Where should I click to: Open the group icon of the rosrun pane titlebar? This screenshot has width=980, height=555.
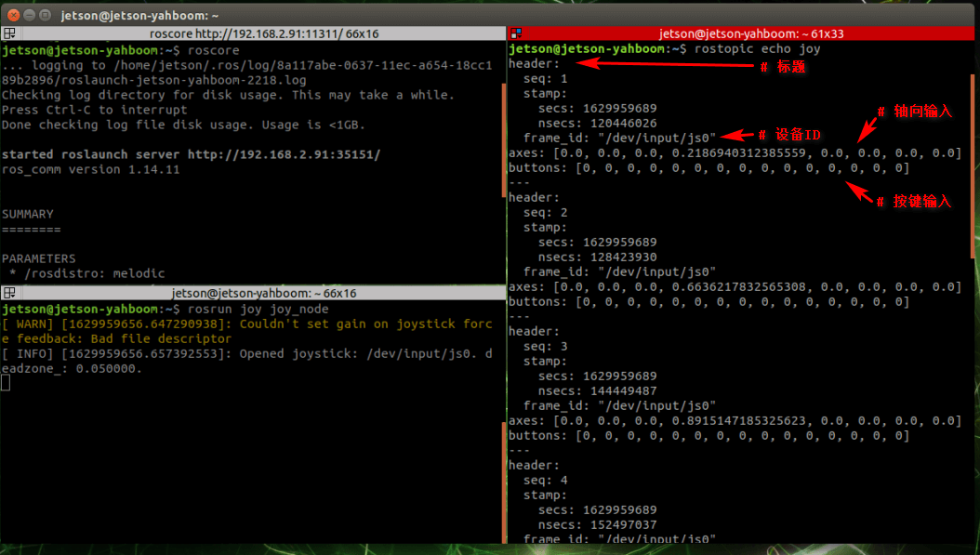(x=8, y=293)
